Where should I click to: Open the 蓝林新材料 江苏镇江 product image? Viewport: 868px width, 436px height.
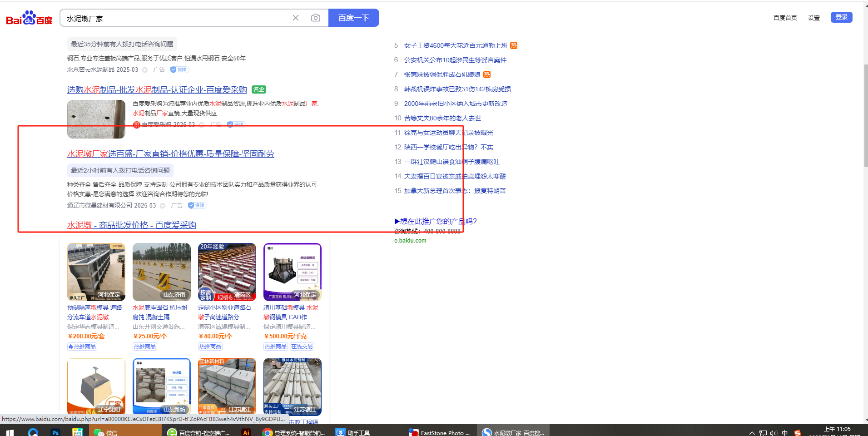[227, 386]
